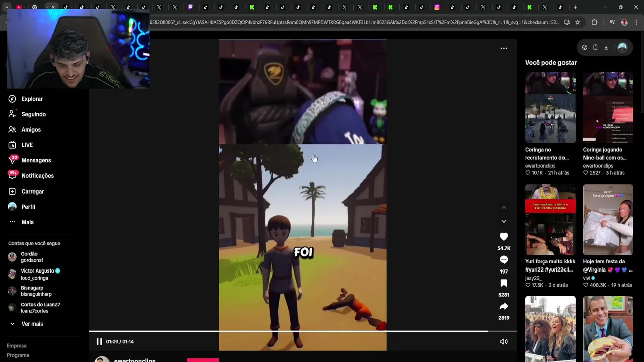
Task: Open 'Yuri força muito kkkk' video thumbnail
Action: click(x=550, y=220)
